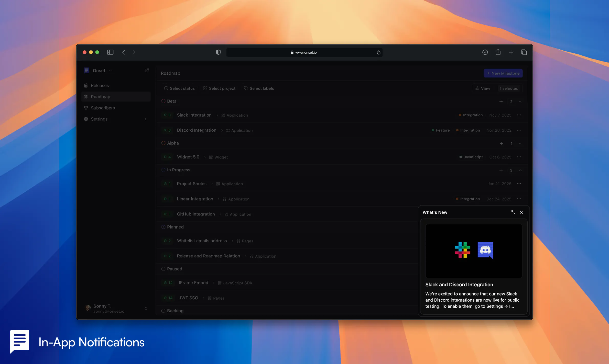The image size is (609, 364).
Task: Open more options for Widget 5.0
Action: pyautogui.click(x=519, y=157)
